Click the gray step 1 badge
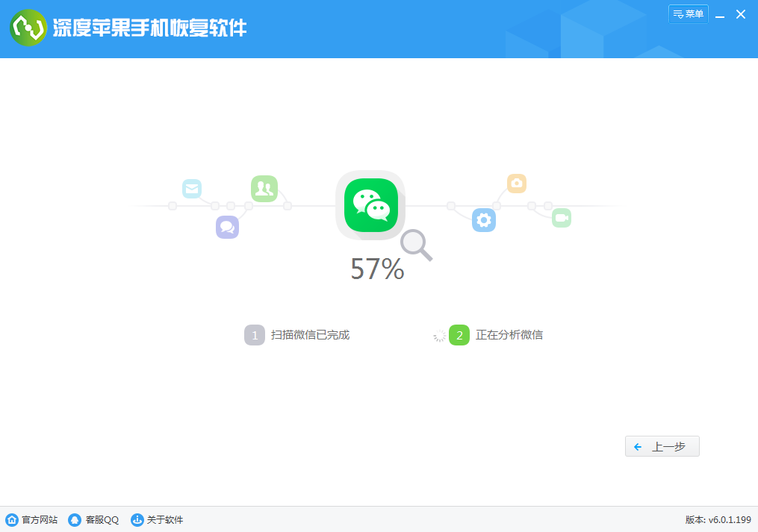 pyautogui.click(x=255, y=335)
